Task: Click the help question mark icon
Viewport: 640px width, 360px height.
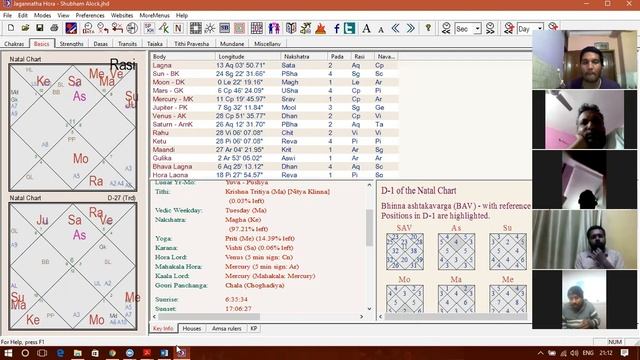Action: point(428,28)
